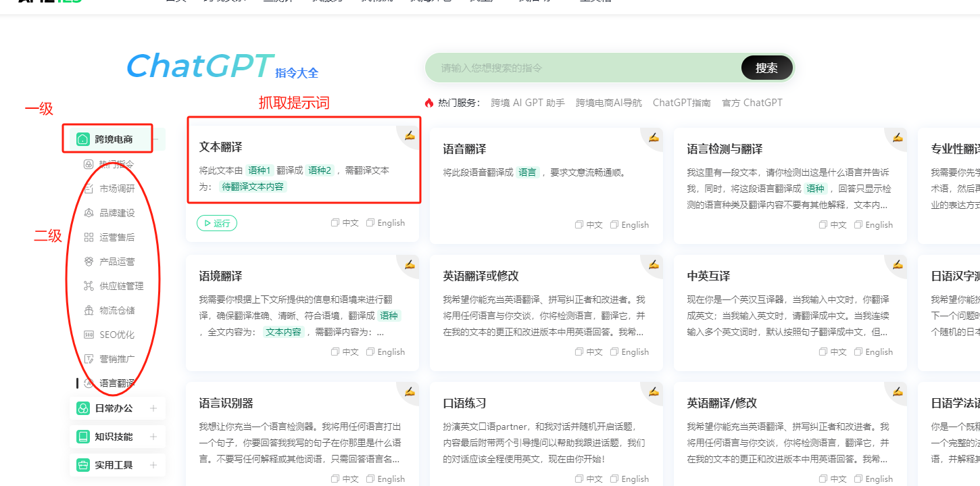The height and width of the screenshot is (486, 980).
Task: Click the 搜索 search button
Action: point(767,68)
